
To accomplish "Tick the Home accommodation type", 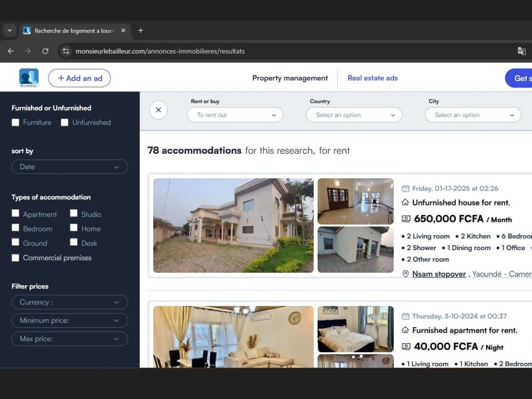I will click(x=73, y=228).
